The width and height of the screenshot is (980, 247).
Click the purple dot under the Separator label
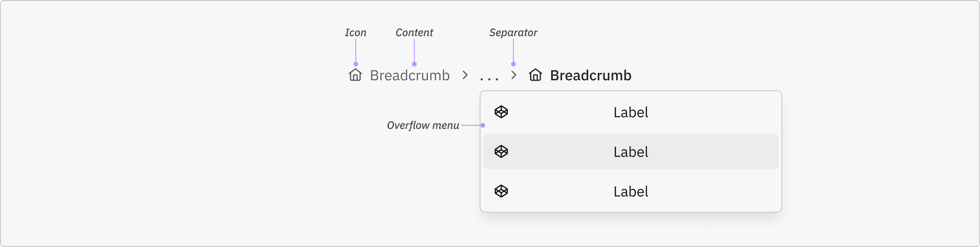[513, 64]
